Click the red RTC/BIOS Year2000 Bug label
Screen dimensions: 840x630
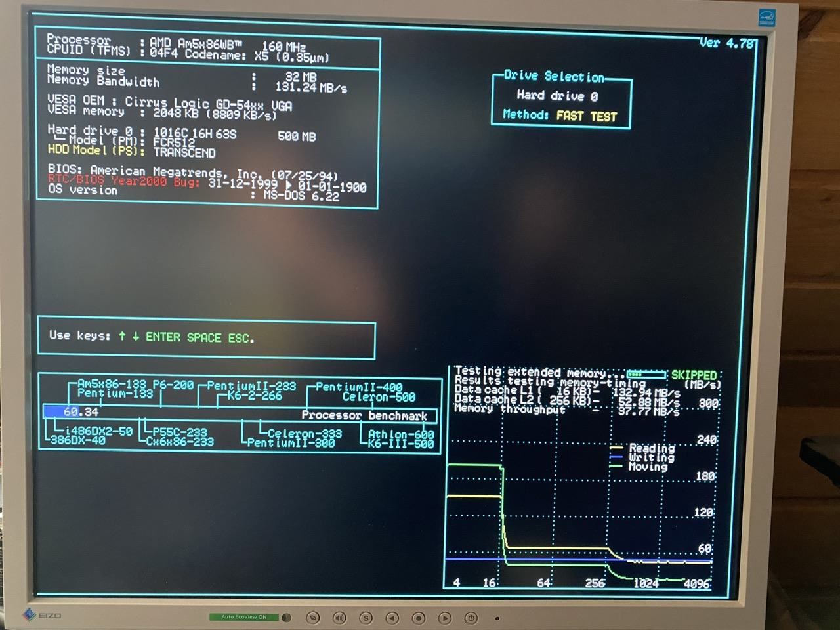click(x=123, y=180)
